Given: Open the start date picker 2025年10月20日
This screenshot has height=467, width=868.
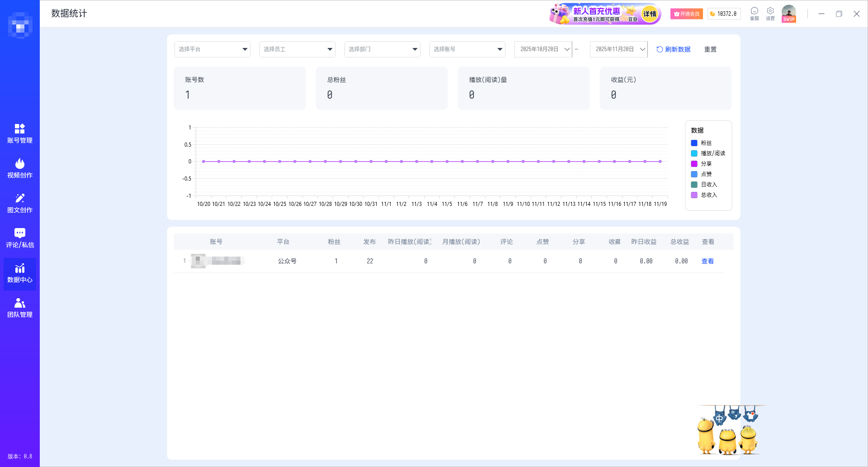Looking at the screenshot, I should 543,49.
